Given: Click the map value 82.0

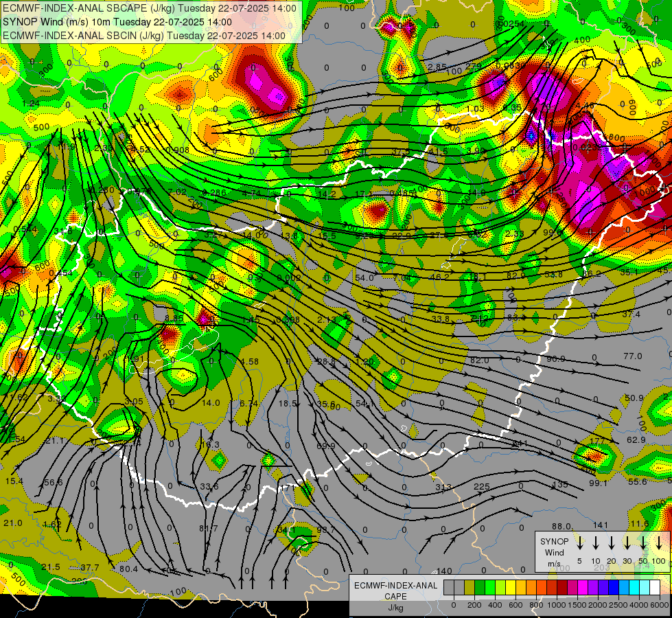Looking at the screenshot, I should pyautogui.click(x=479, y=360).
